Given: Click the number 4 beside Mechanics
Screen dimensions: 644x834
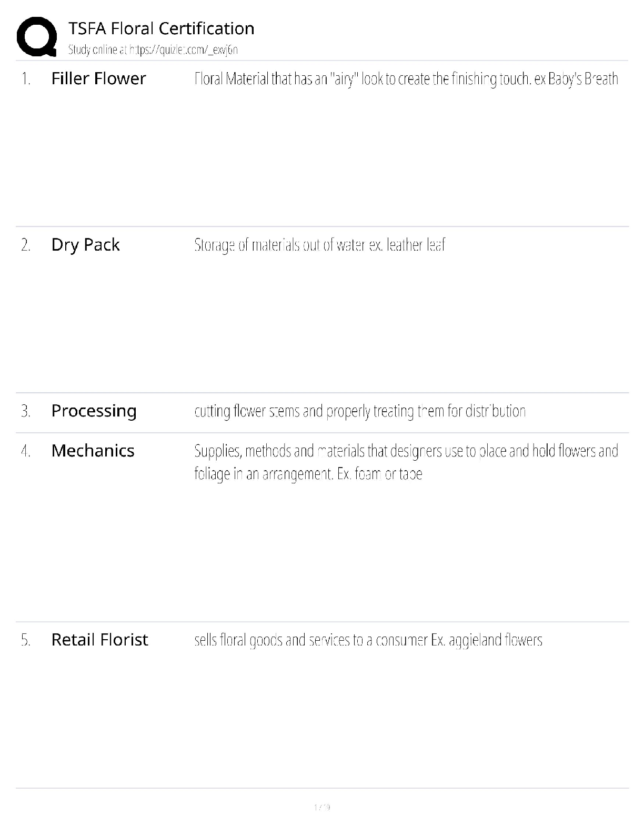Looking at the screenshot, I should click(26, 451).
